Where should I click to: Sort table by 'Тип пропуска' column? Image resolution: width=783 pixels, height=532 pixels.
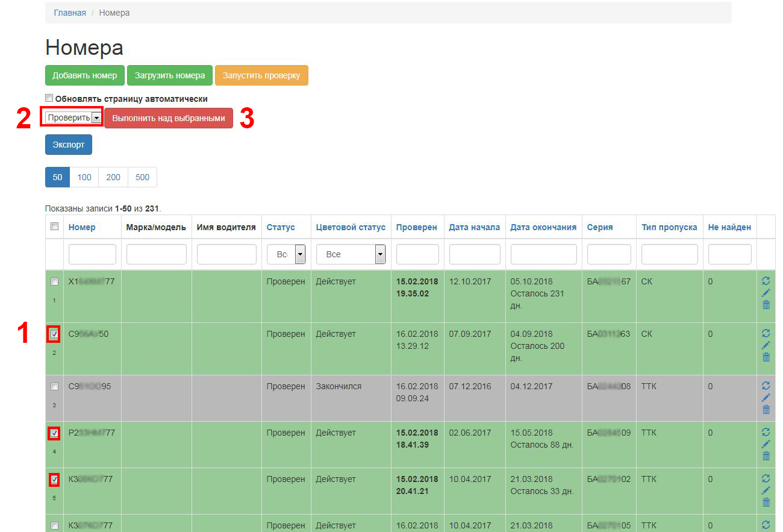669,227
